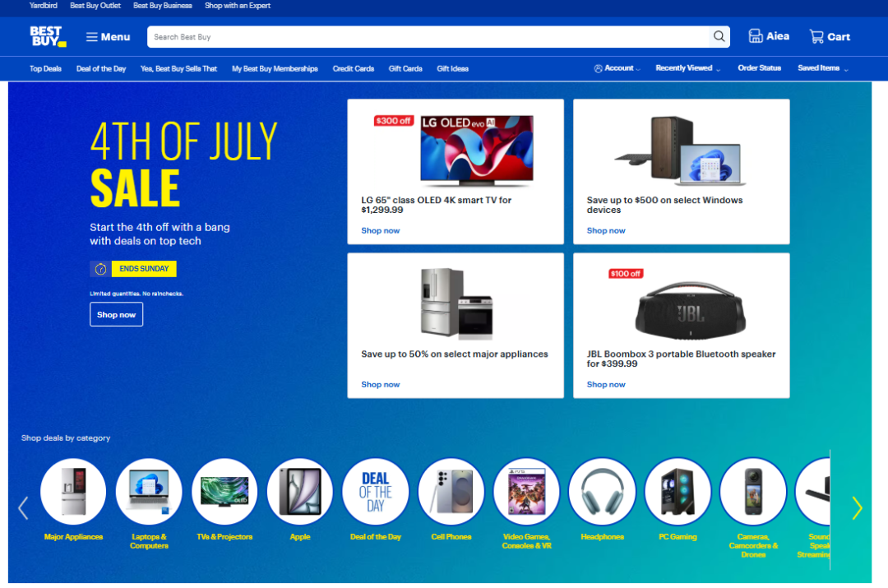Select the Headphones category icon
This screenshot has height=588, width=888.
602,491
